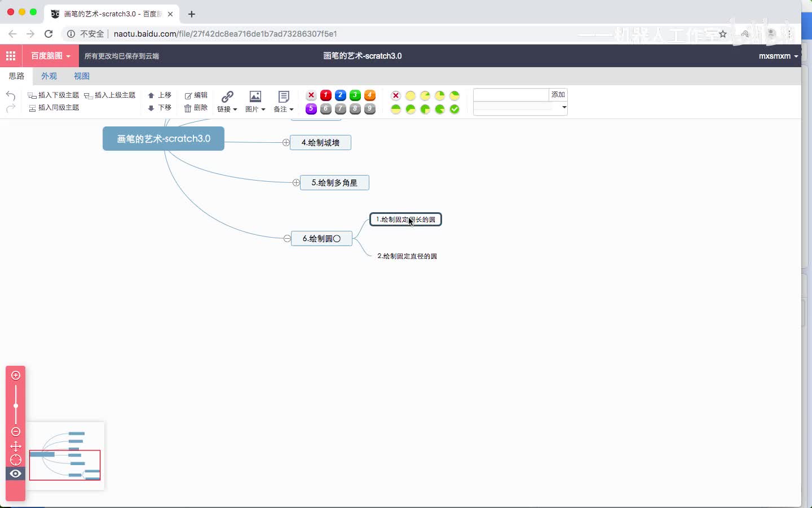Screen dimensions: 812x508
Task: Set priority 4 orange badge
Action: pos(370,95)
